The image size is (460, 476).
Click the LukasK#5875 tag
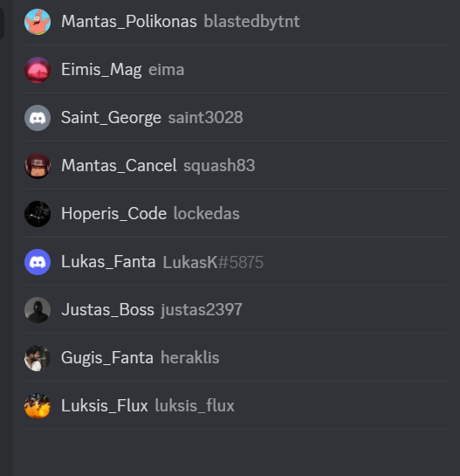[x=213, y=262]
